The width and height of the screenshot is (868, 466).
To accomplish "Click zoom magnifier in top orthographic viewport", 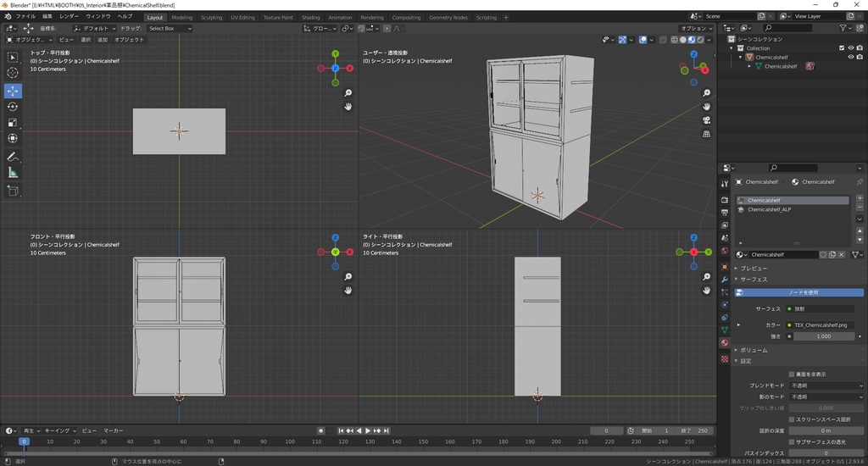I will 348,93.
